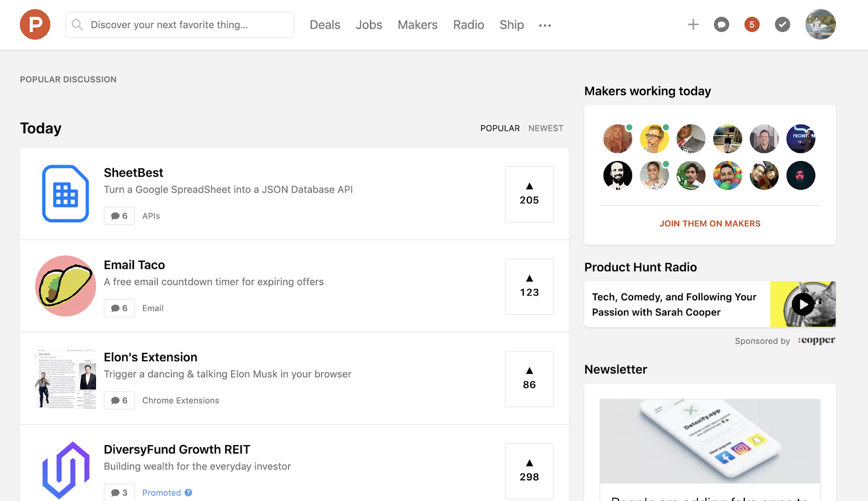The image size is (868, 501).
Task: Open maker avatar with colorful balloons
Action: coord(727,175)
